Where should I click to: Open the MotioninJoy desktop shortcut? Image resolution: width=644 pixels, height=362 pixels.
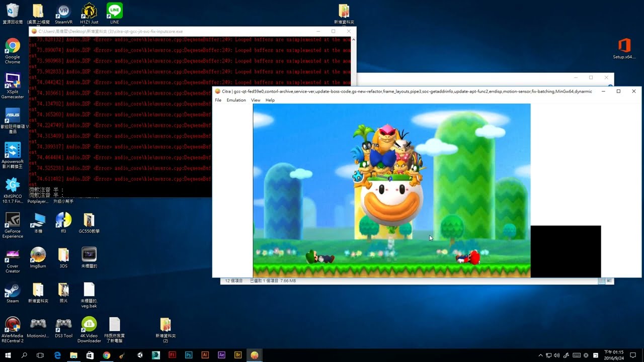38,327
